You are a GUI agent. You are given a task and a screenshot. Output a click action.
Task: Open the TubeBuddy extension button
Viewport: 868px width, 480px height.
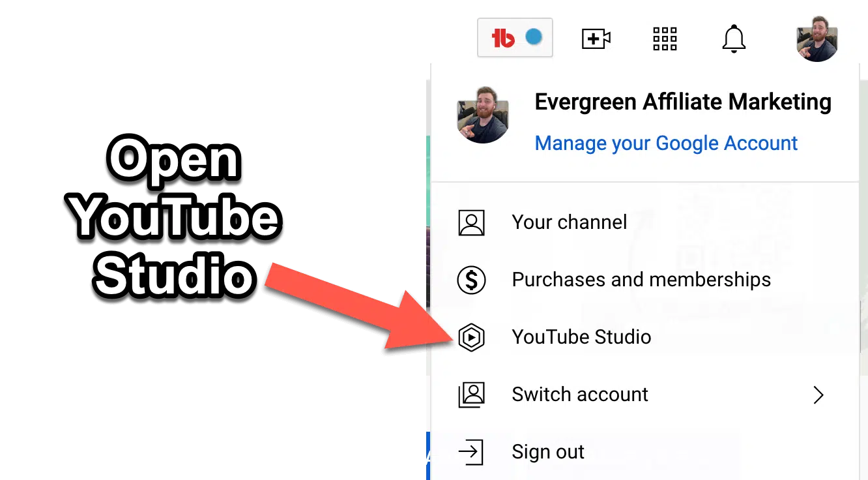coord(515,38)
